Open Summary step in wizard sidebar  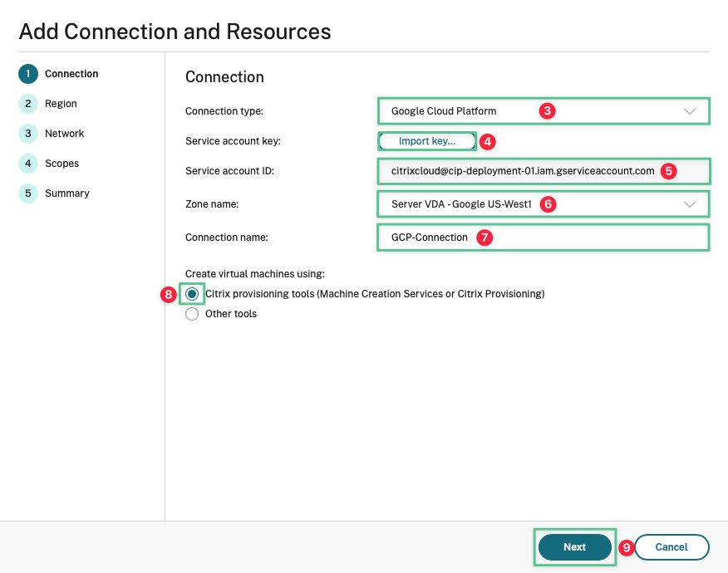tap(67, 193)
